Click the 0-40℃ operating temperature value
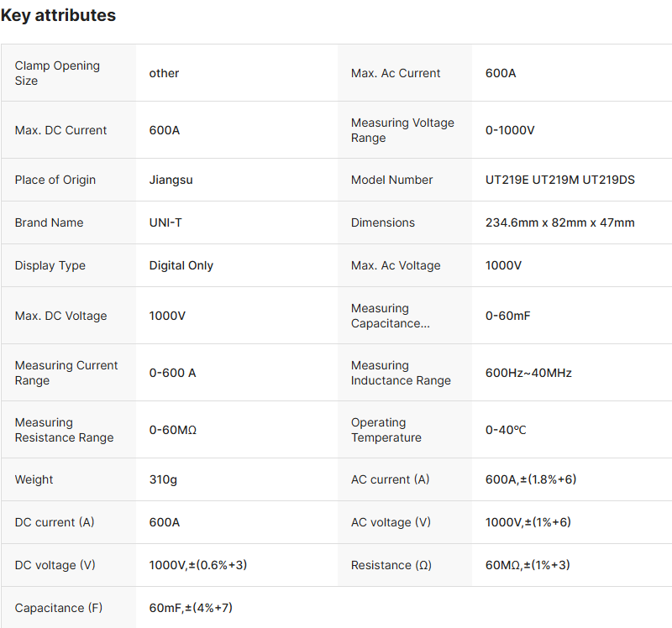The height and width of the screenshot is (628, 672). [x=506, y=430]
